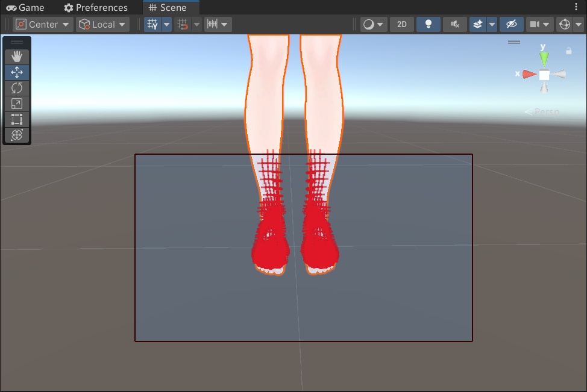Select the Rect tool
Screen dimensions: 587x392
[x=17, y=119]
